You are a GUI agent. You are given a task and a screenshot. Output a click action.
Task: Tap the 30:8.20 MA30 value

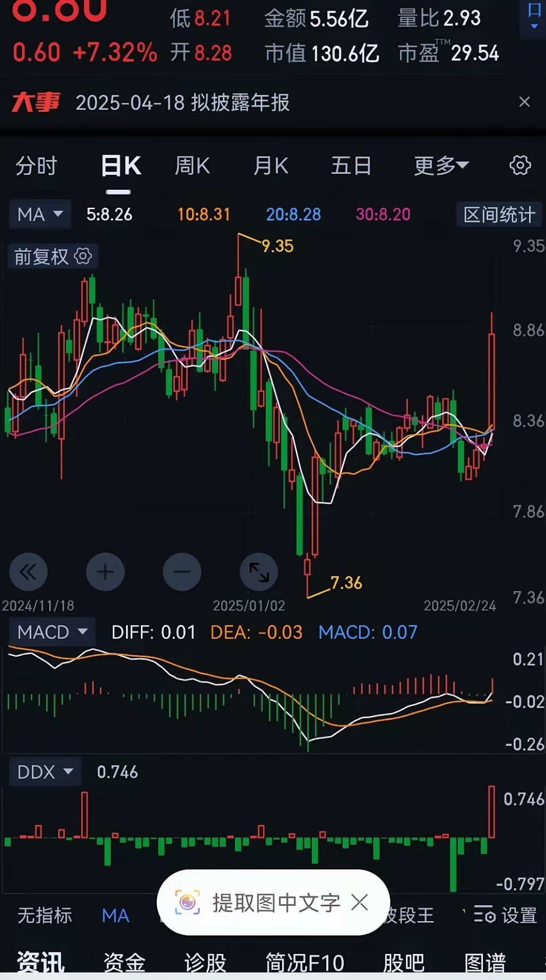(x=383, y=215)
